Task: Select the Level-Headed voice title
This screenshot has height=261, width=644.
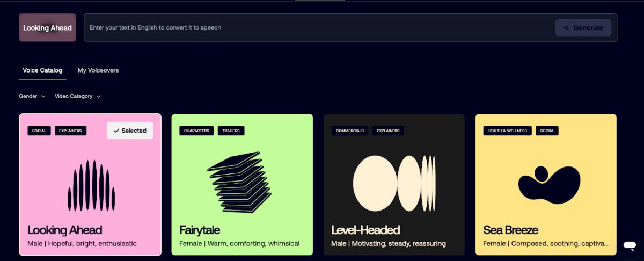Action: pos(365,230)
